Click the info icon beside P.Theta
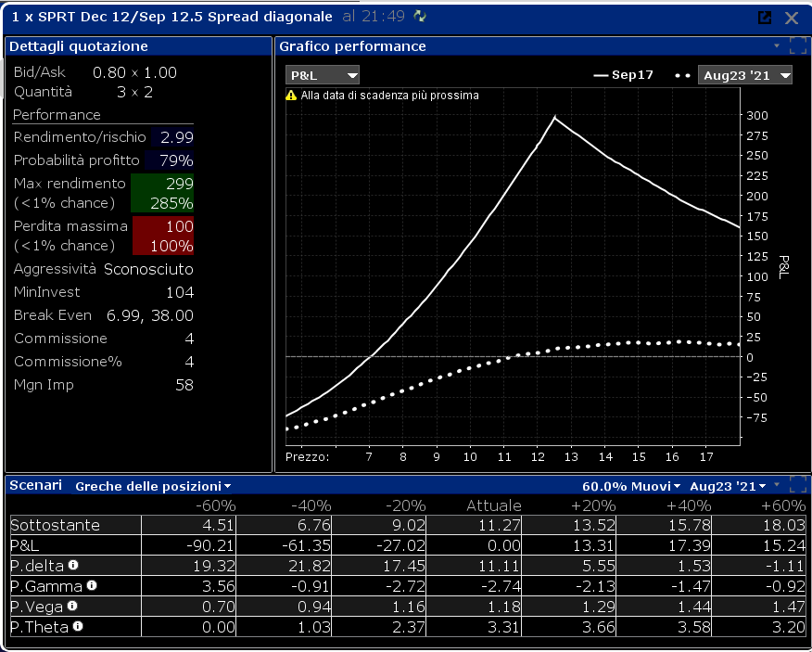 [78, 627]
